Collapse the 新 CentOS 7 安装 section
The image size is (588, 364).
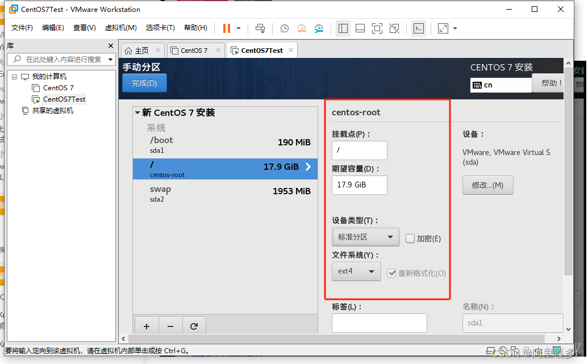tap(137, 113)
